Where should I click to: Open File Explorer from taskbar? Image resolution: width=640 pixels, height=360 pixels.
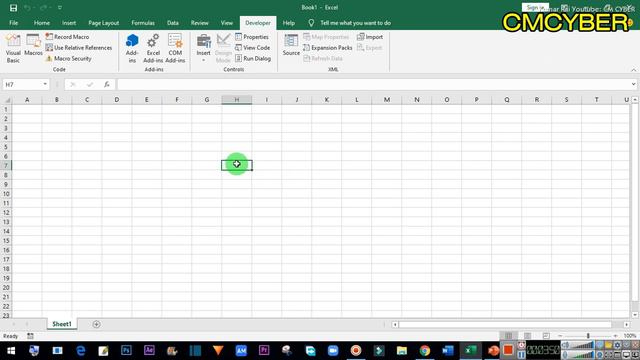tap(402, 351)
